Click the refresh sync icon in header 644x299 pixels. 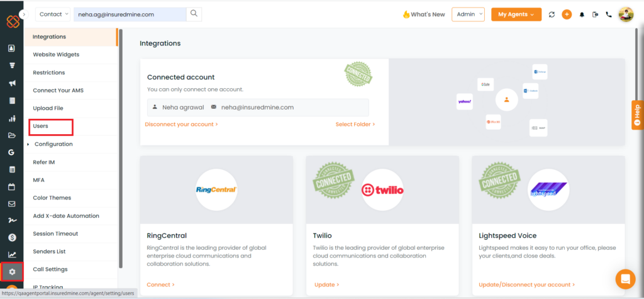coord(552,14)
